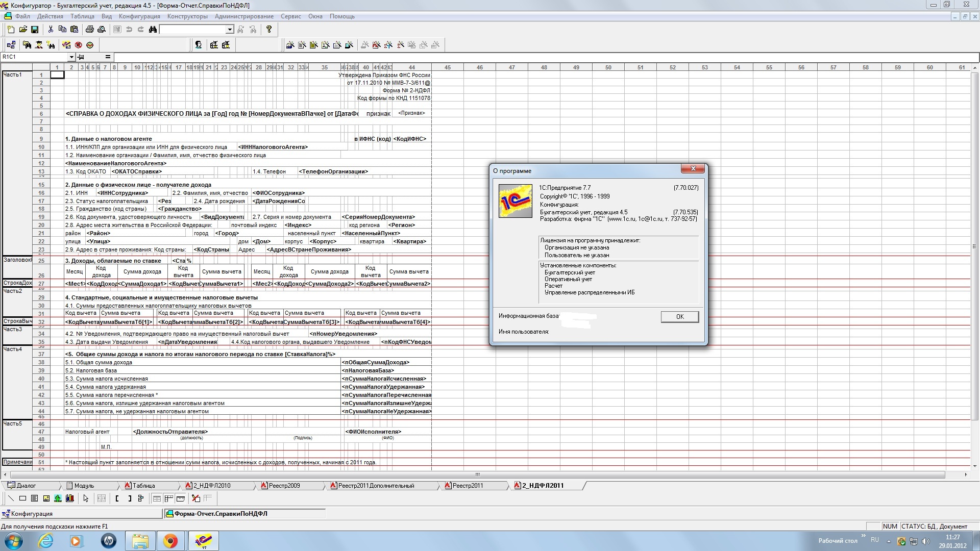Open the Конструкторы menu

(x=187, y=16)
